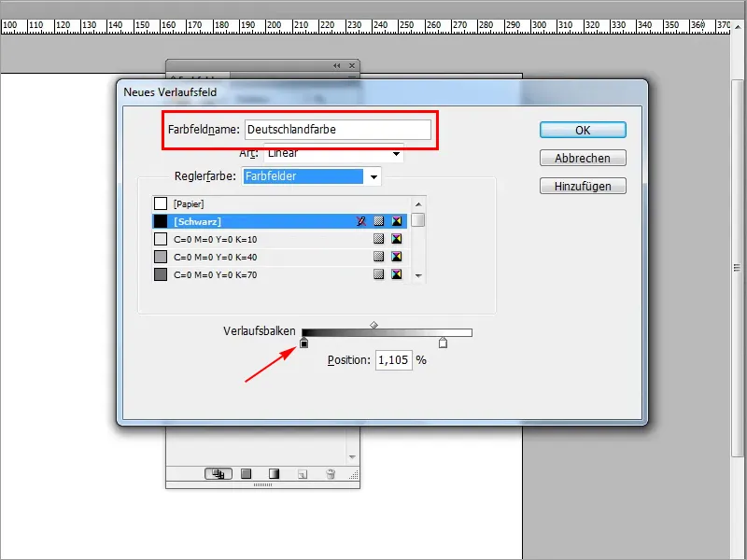Click inside the Farbfeldname text field
Image resolution: width=747 pixels, height=560 pixels.
tap(336, 130)
